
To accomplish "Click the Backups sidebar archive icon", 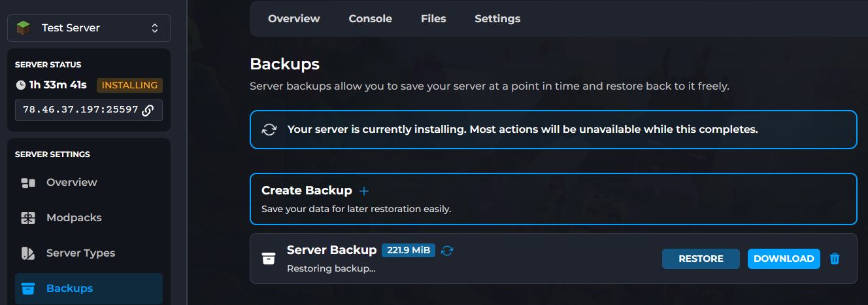I will 28,289.
